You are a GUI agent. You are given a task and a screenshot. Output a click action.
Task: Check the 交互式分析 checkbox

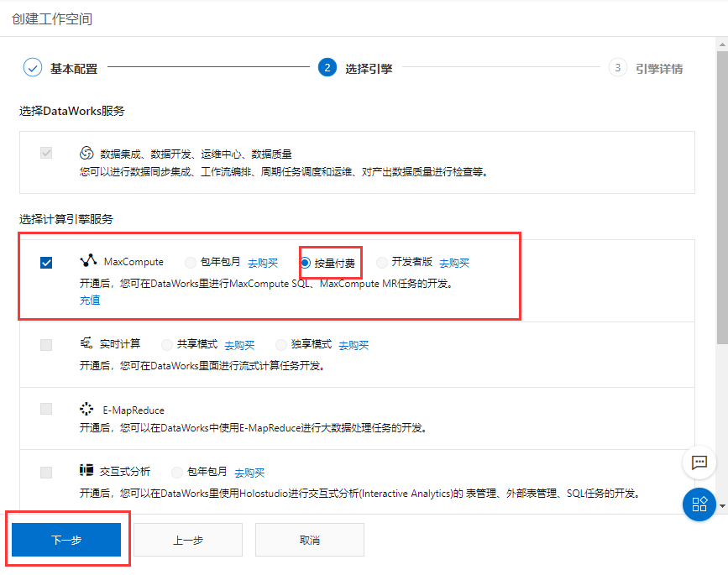46,473
